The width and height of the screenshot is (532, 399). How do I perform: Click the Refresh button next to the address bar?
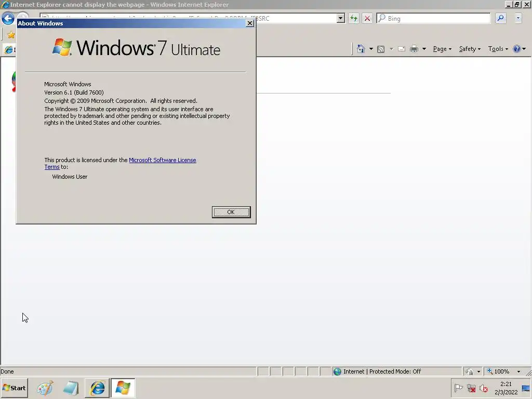pos(353,18)
